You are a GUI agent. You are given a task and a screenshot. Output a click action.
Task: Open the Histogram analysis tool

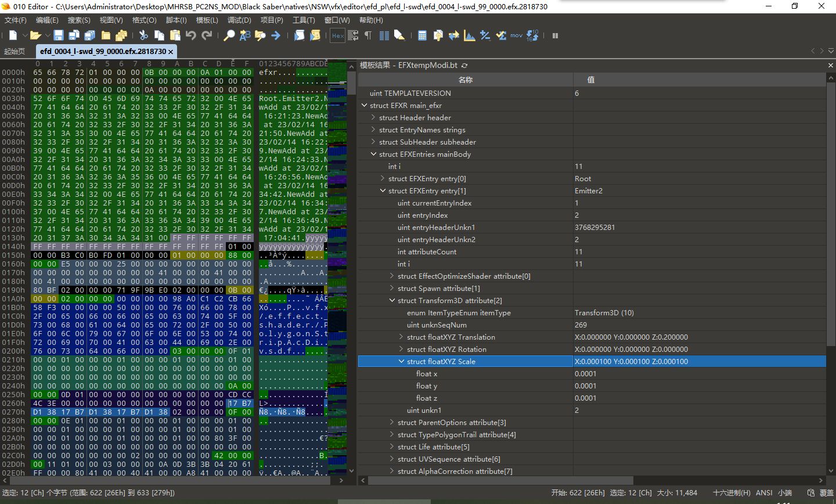[x=469, y=35]
